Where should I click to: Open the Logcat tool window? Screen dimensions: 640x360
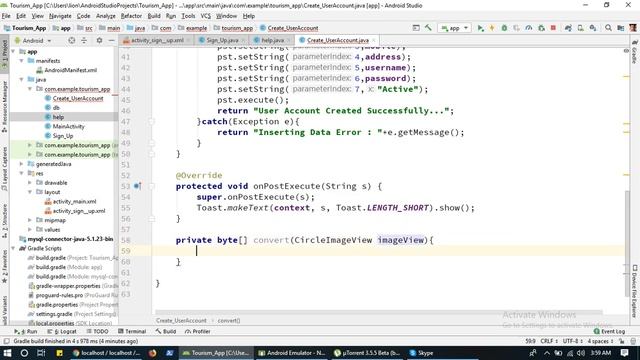62,331
